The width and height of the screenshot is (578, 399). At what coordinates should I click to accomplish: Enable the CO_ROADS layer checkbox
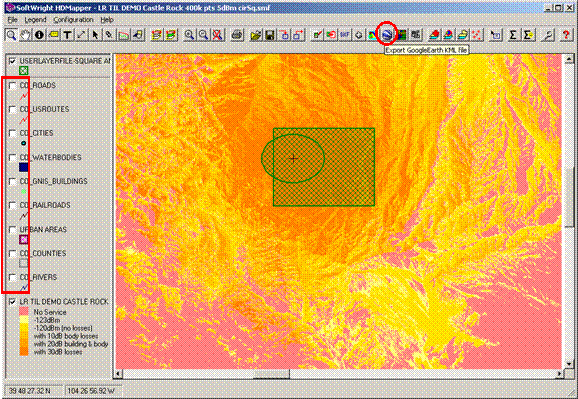click(13, 86)
